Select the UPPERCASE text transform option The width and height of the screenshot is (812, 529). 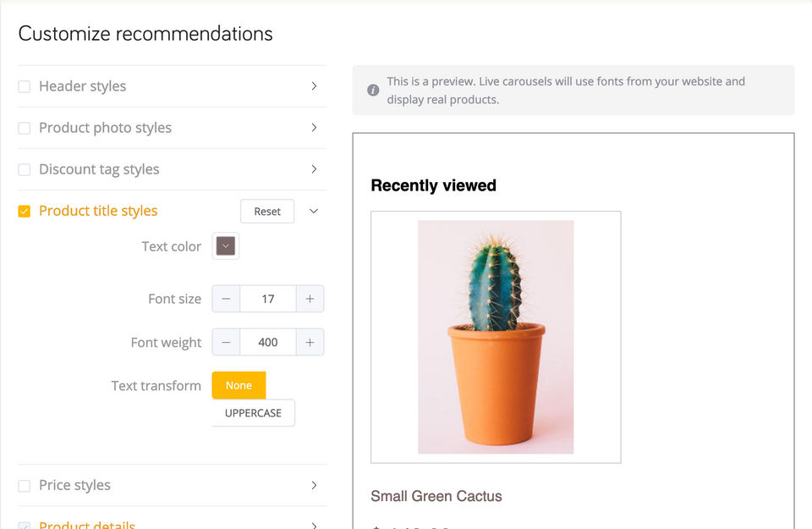[x=253, y=413]
